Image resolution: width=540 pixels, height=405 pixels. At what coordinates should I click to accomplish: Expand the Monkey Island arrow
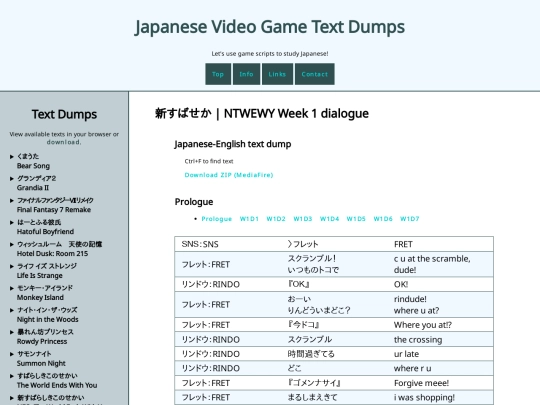pos(12,288)
